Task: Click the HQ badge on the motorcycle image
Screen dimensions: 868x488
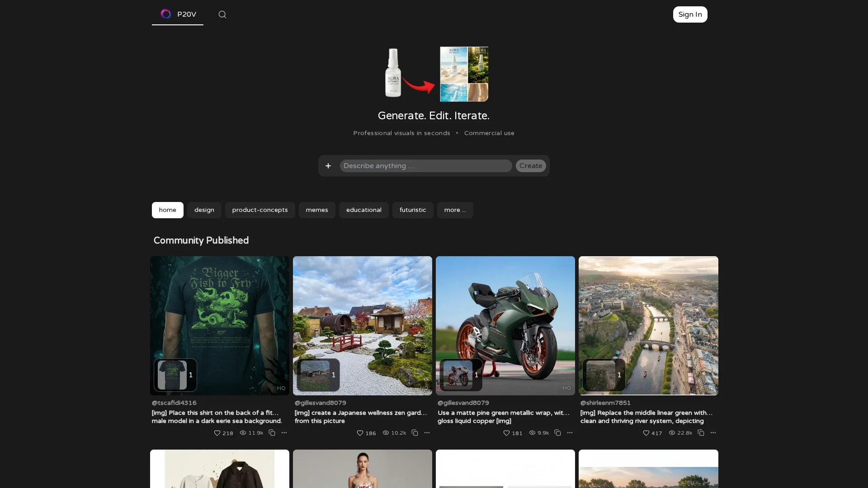Action: coord(567,389)
